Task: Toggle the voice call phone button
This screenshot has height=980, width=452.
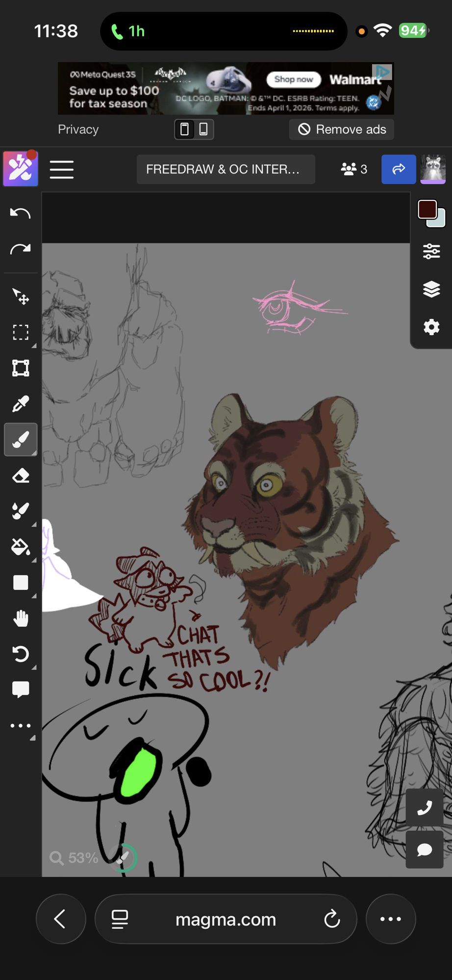Action: pos(424,808)
